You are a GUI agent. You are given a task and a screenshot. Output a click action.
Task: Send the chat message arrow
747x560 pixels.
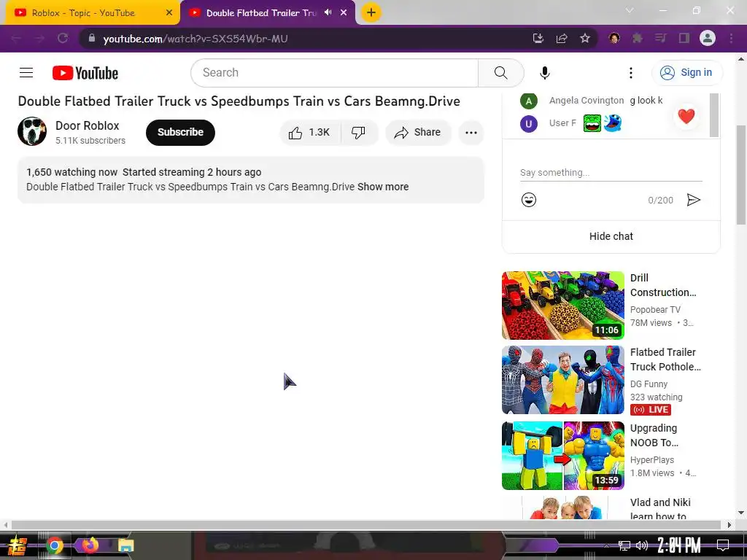[x=693, y=200]
